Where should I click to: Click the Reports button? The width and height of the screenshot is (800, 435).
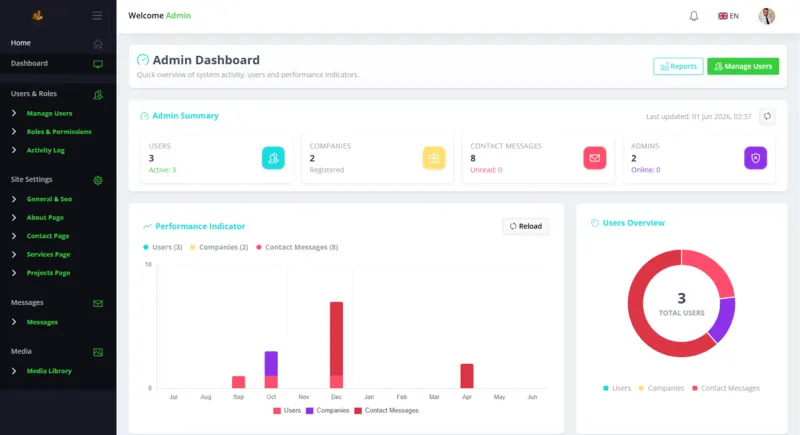(x=678, y=66)
